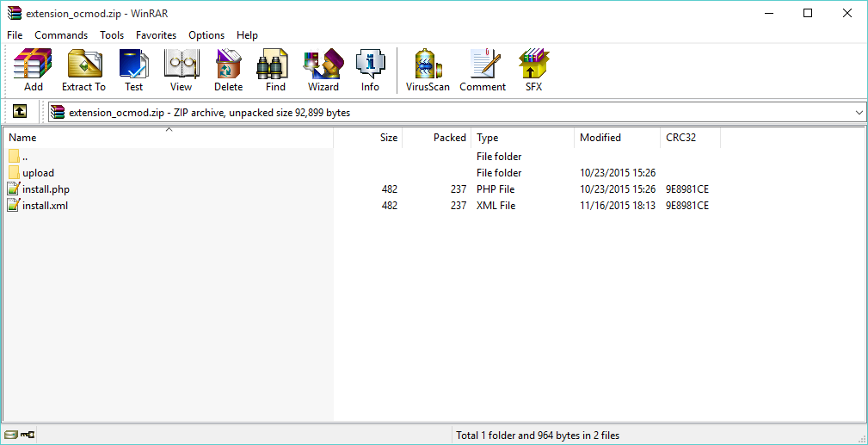Select the install.xml file icon
Image resolution: width=868 pixels, height=445 pixels.
point(14,206)
